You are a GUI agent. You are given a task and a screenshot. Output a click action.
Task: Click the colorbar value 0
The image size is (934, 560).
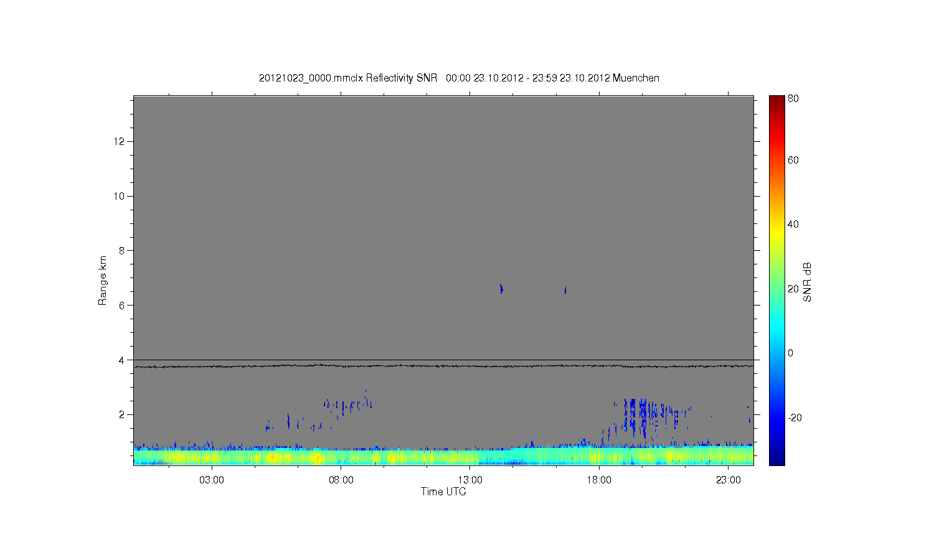coord(790,353)
